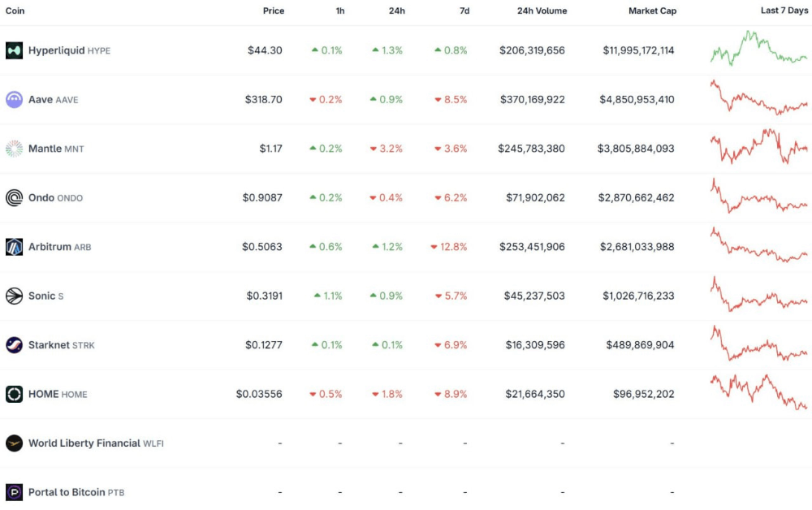Open the World Liberty Financial WLFI link
812x510 pixels.
click(96, 443)
